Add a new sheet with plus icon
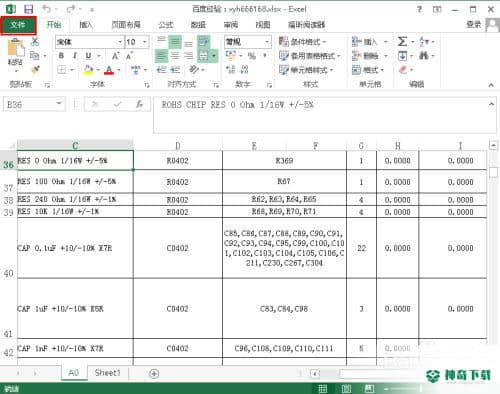This screenshot has height=394, width=500. [x=154, y=373]
